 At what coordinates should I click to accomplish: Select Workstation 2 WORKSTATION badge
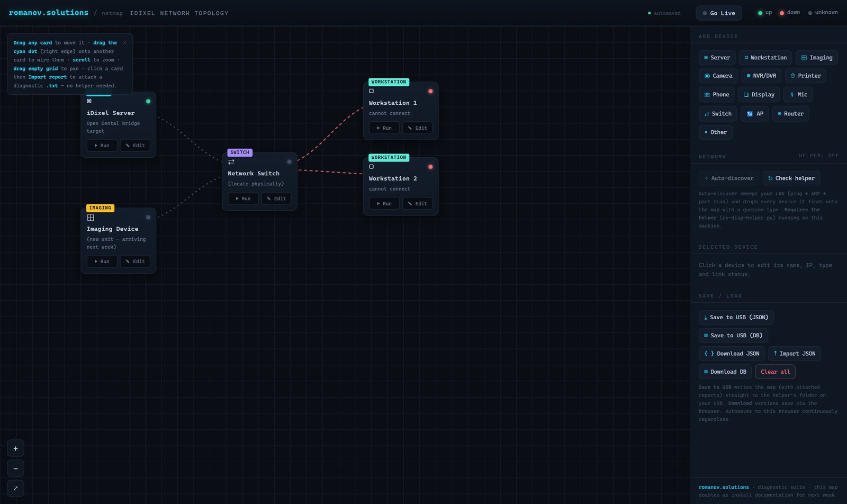pyautogui.click(x=389, y=158)
